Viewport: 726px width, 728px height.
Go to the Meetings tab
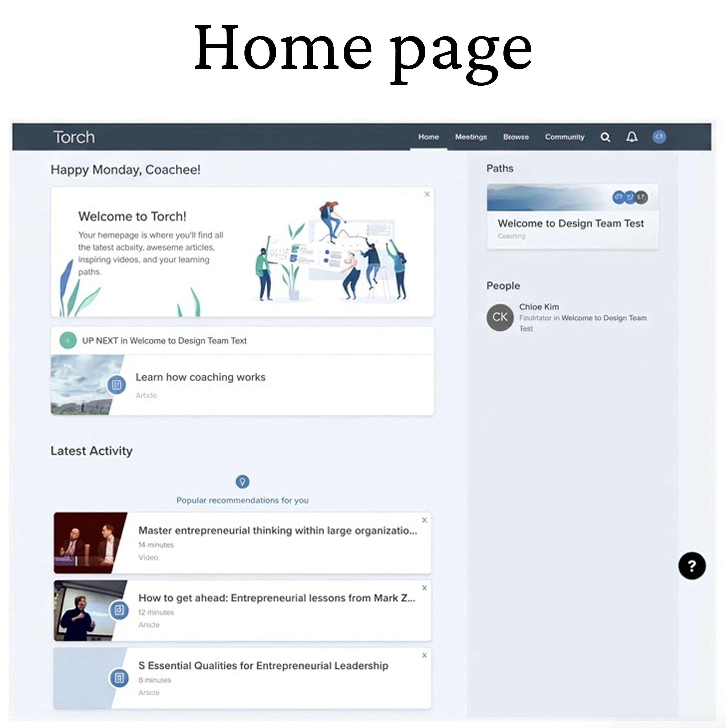click(x=471, y=137)
